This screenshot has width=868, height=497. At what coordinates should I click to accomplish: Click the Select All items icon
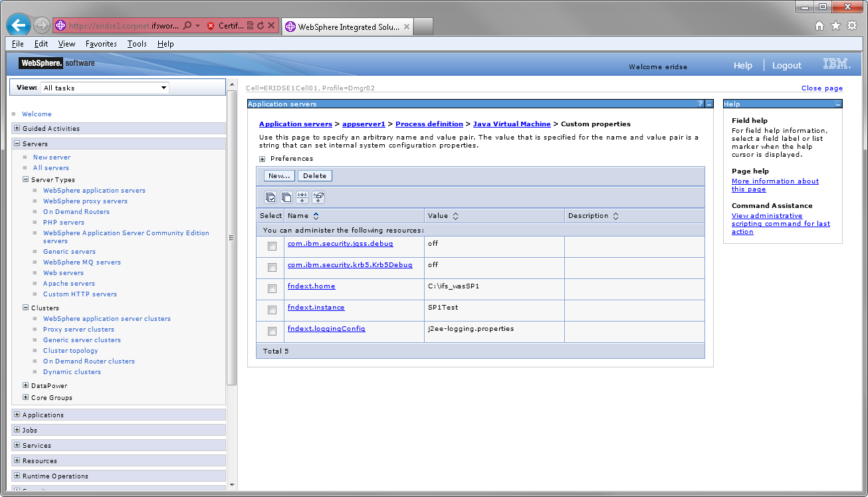point(271,197)
